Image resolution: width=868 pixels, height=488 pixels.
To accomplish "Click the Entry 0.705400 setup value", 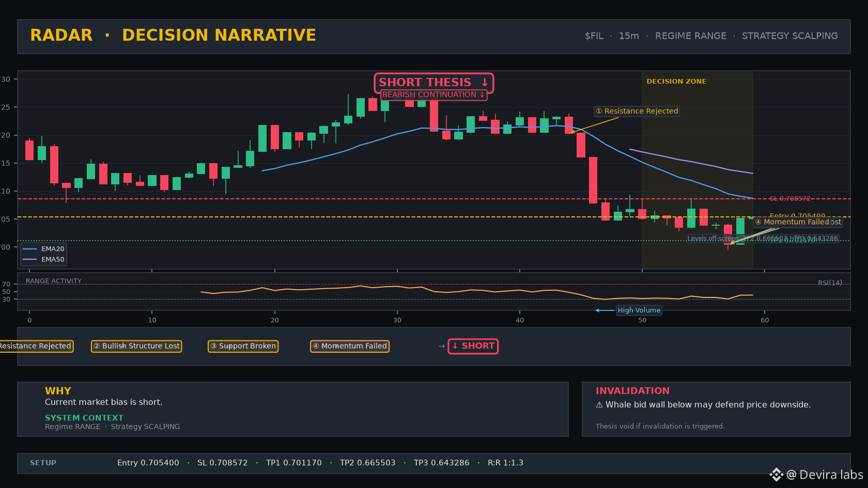I will click(x=148, y=463).
